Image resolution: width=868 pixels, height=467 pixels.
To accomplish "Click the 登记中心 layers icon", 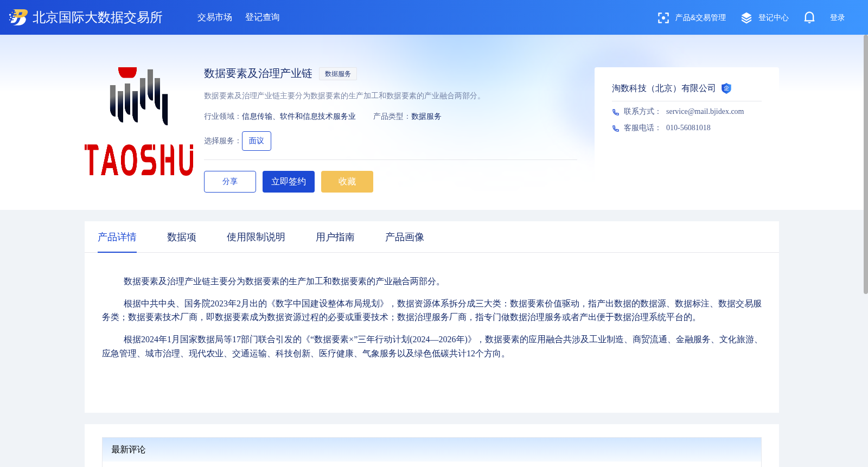I will pyautogui.click(x=746, y=18).
